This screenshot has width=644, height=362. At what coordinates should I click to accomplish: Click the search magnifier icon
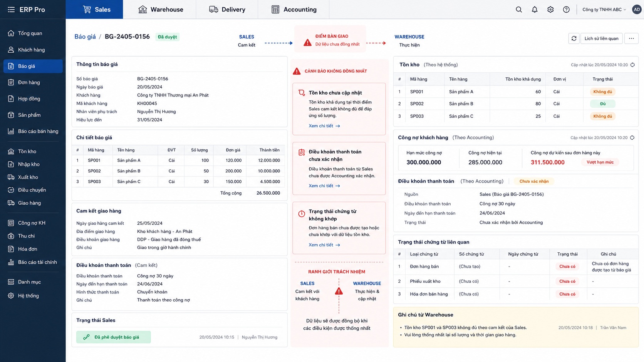tap(519, 10)
